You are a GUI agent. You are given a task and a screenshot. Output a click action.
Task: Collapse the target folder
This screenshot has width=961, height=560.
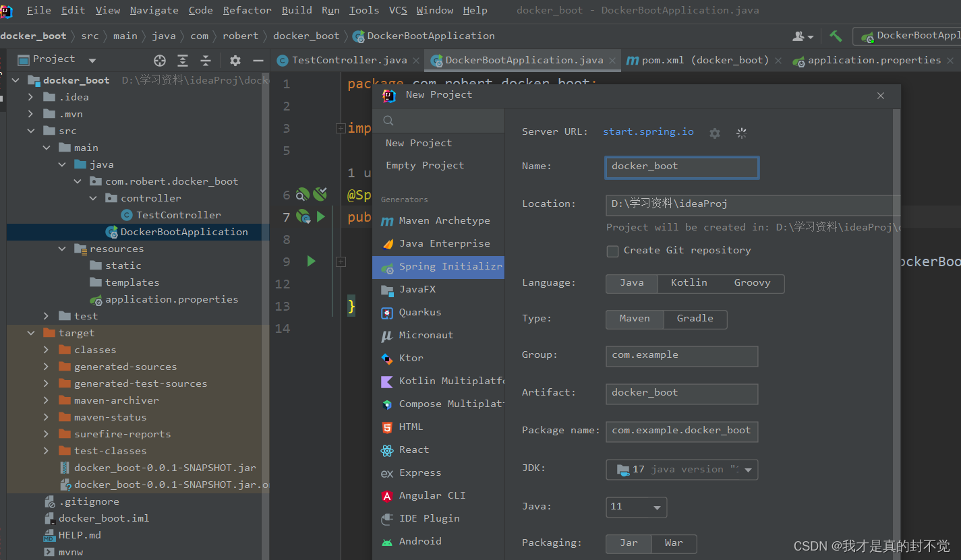pos(30,333)
